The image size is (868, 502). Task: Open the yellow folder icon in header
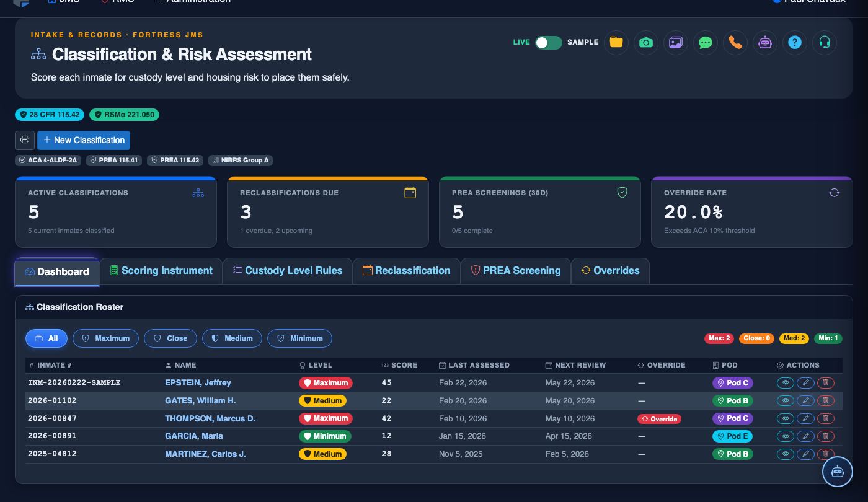[616, 43]
